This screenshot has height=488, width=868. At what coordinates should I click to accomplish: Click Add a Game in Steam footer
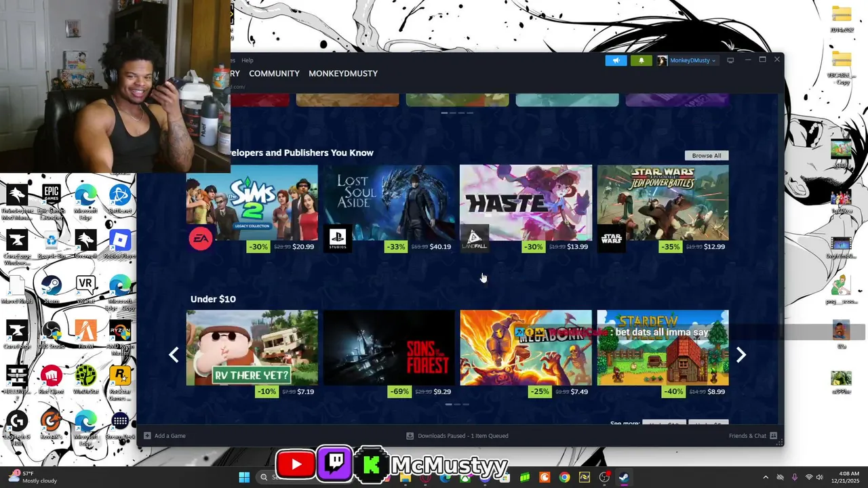(x=165, y=436)
